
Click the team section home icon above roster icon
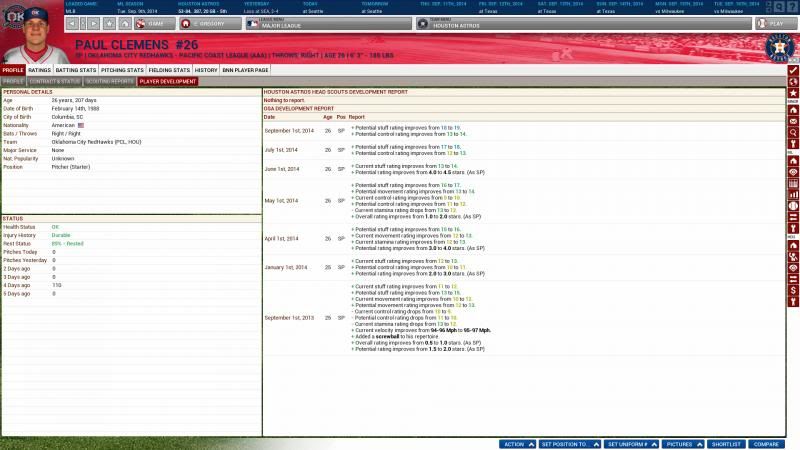(x=793, y=245)
